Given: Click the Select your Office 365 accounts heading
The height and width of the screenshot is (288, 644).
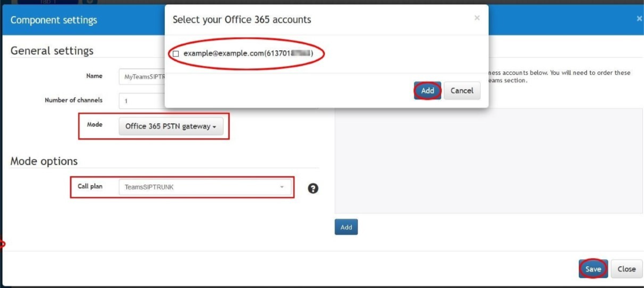Looking at the screenshot, I should click(x=242, y=20).
